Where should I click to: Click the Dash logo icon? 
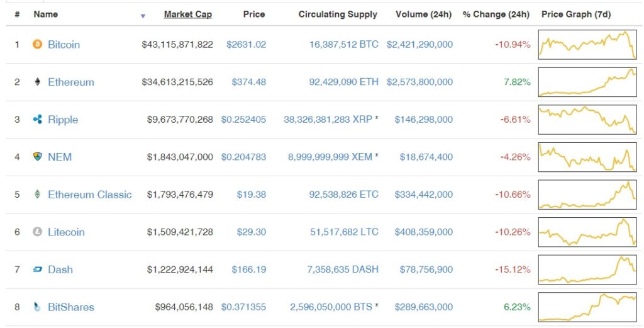tap(37, 269)
